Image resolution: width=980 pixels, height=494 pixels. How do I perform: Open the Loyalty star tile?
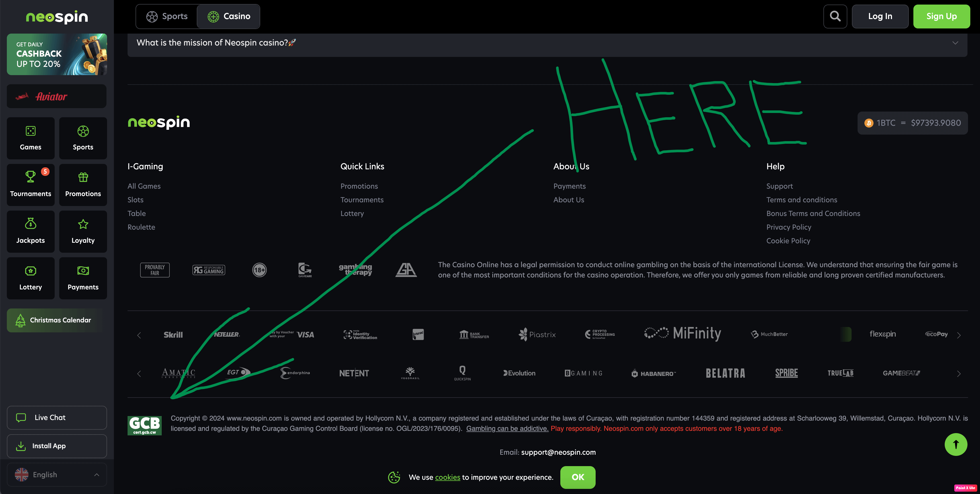click(83, 232)
